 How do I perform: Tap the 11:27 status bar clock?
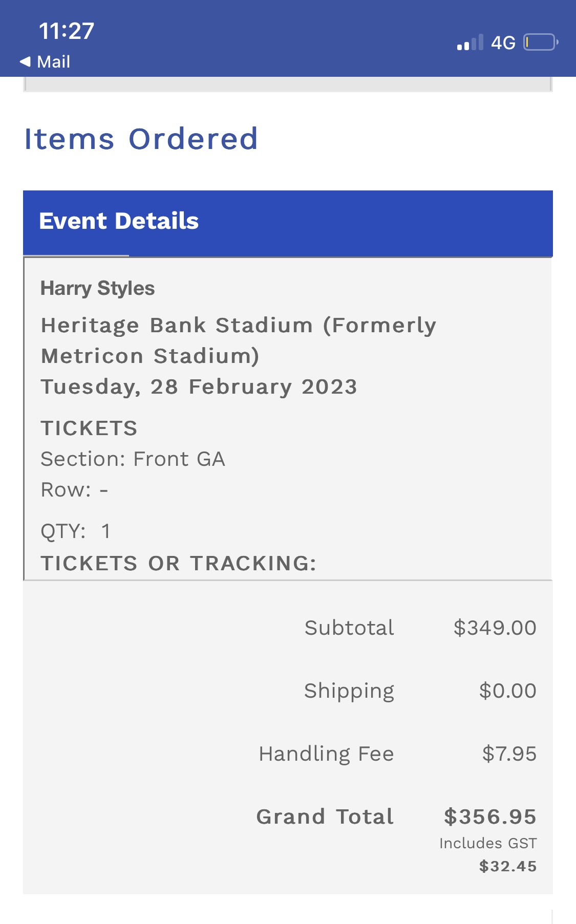coord(67,31)
